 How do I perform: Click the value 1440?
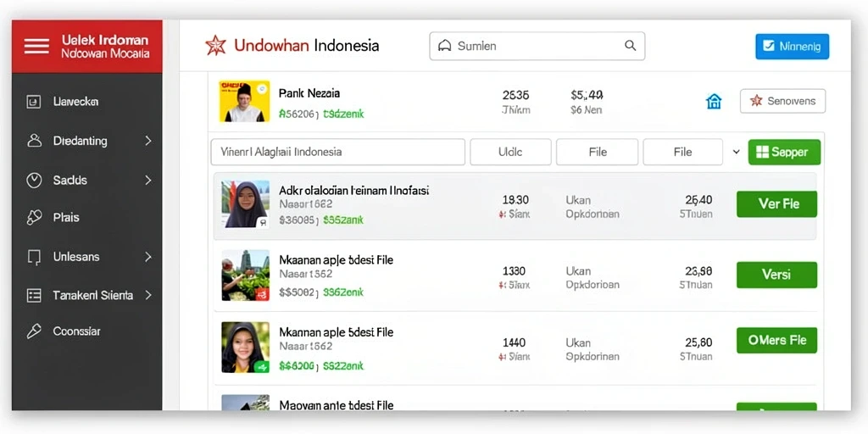coord(514,342)
